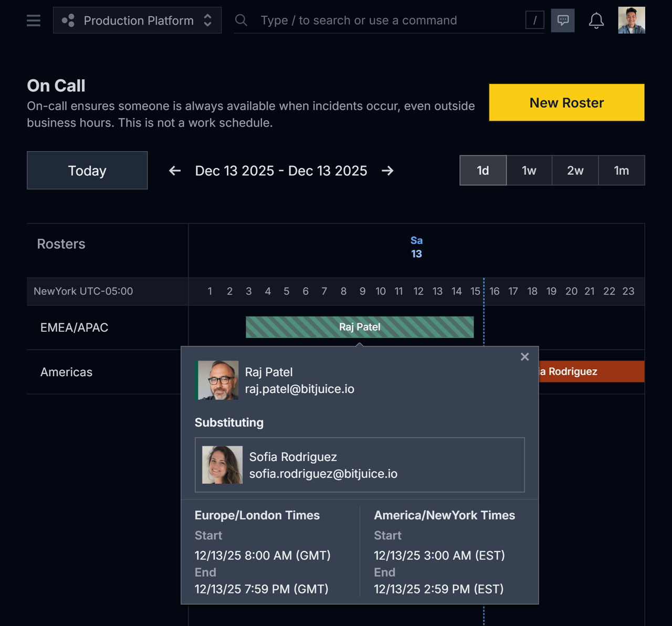Screen dimensions: 672x626
Task: Open the notifications bell
Action: [596, 21]
